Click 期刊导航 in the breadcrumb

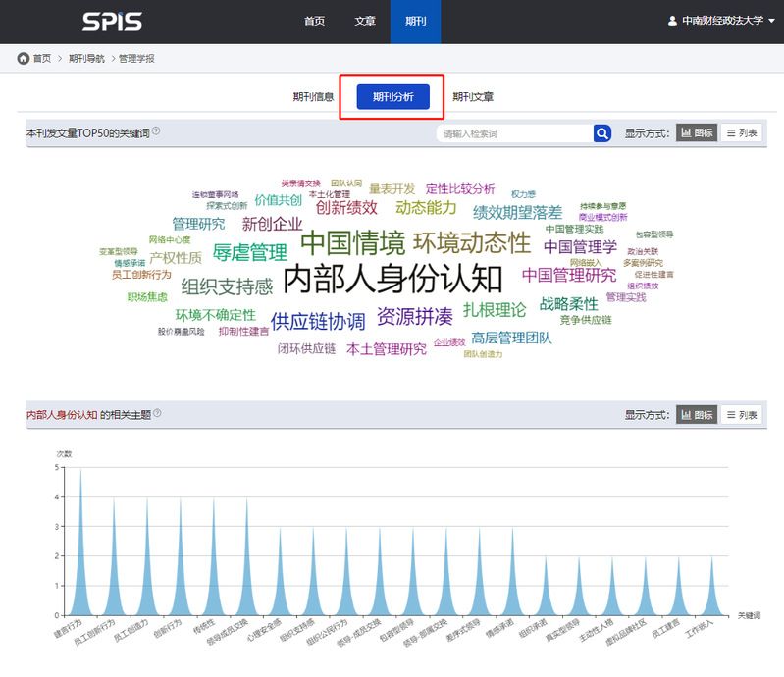[x=88, y=59]
